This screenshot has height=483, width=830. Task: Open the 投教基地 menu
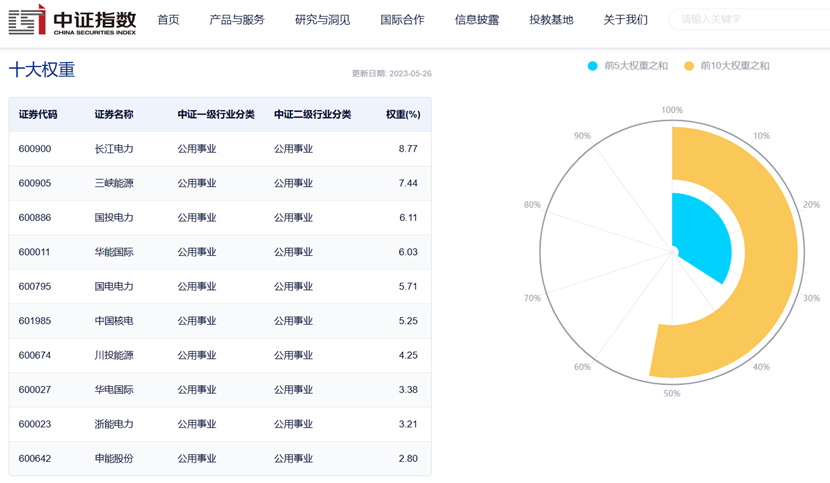551,20
